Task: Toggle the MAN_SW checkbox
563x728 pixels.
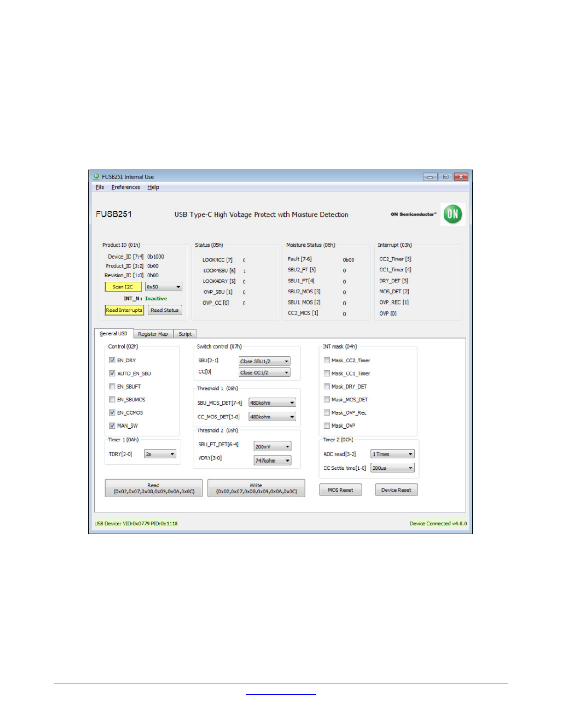Action: coord(112,425)
